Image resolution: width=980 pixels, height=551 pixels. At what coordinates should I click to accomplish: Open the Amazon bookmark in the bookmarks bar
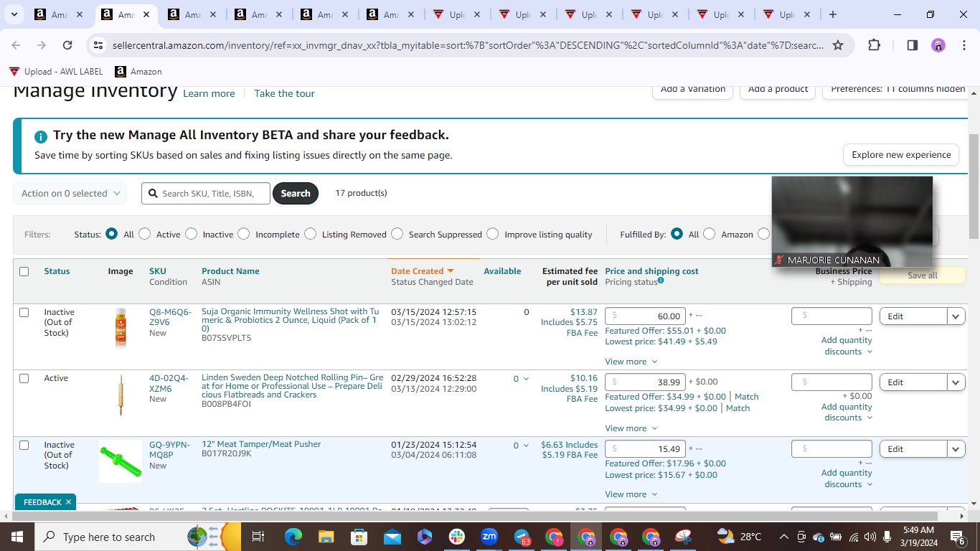click(x=138, y=72)
